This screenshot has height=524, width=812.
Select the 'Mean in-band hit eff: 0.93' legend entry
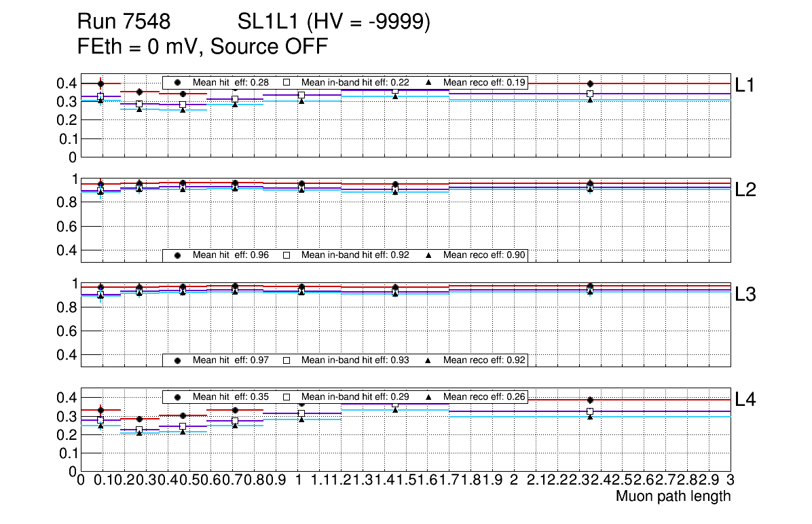(355, 360)
